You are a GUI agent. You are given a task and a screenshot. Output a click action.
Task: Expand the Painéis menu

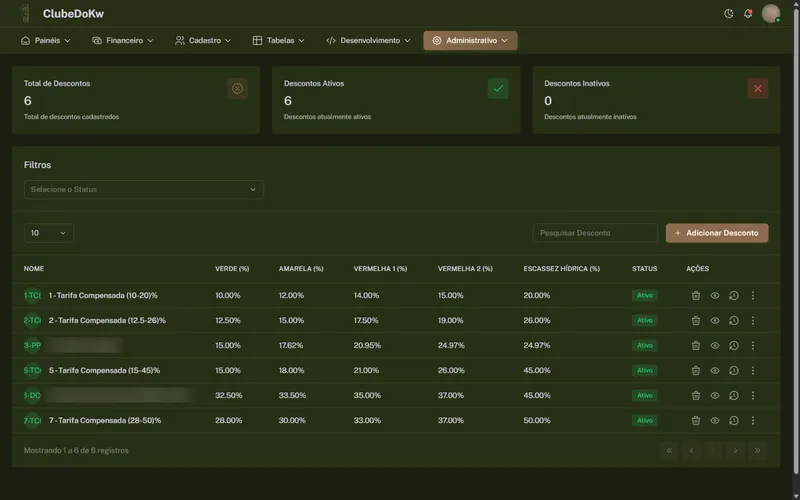point(45,40)
